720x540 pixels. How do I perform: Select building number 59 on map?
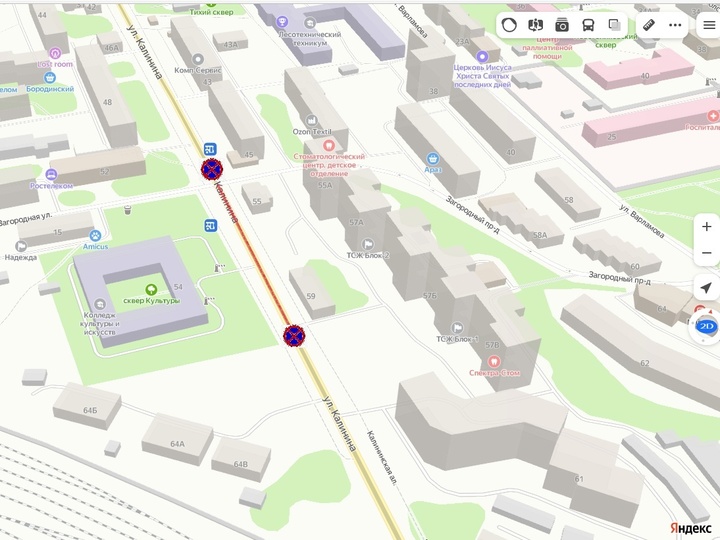click(x=311, y=296)
